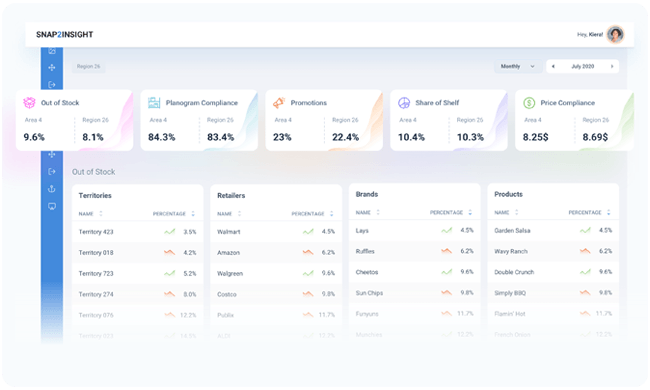This screenshot has height=390, width=650.
Task: Sort Products table by name
Action: point(517,212)
